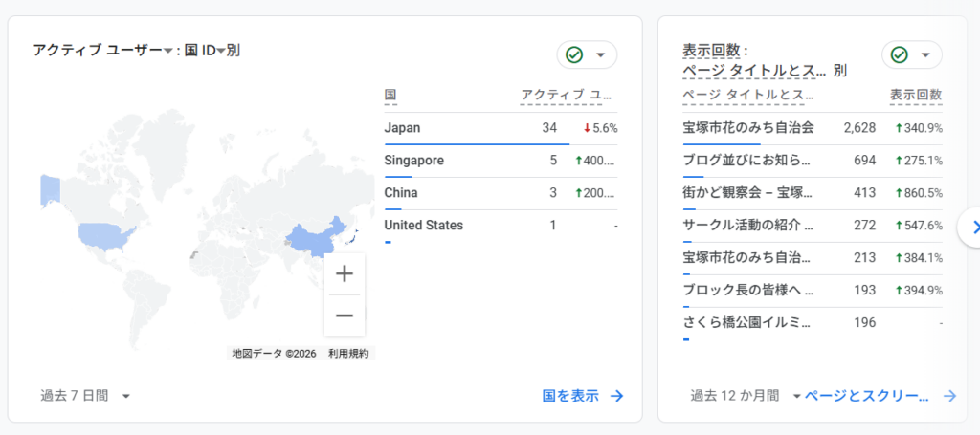The height and width of the screenshot is (435, 980).
Task: Zoom in on the world map
Action: [344, 273]
